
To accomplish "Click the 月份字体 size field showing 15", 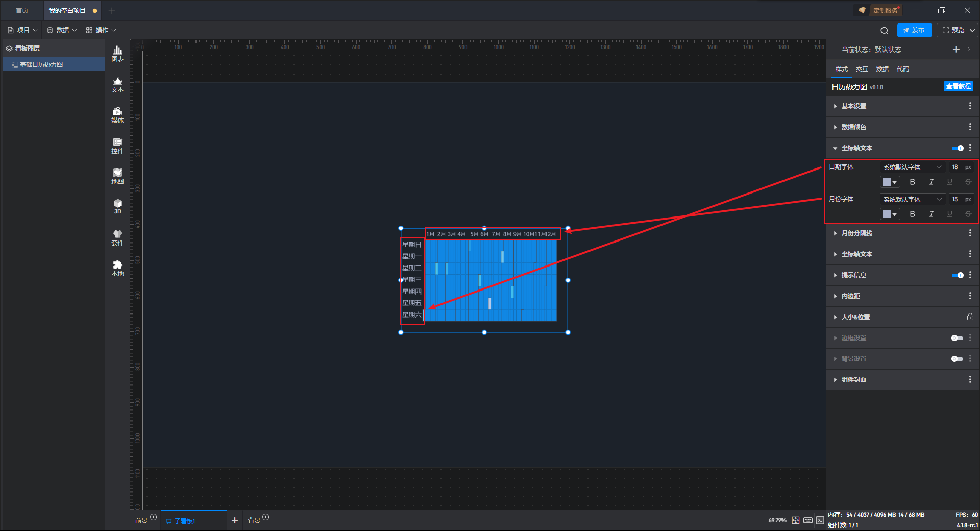I will point(961,199).
